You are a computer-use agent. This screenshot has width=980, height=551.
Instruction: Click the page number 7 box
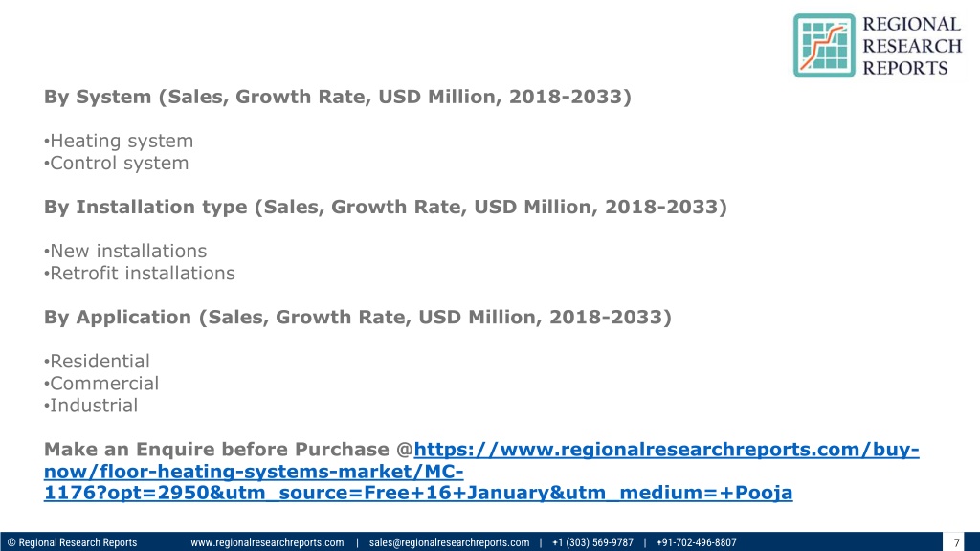[x=956, y=542]
